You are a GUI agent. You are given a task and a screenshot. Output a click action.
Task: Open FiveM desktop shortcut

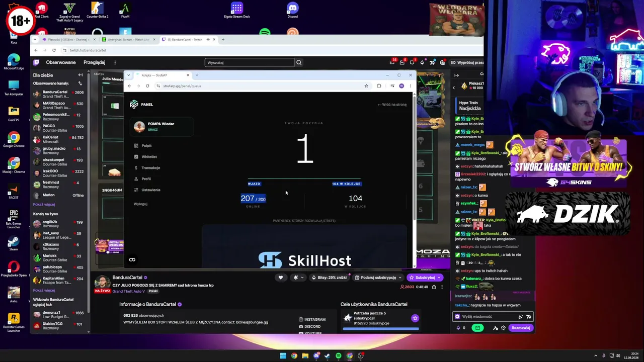125,11
